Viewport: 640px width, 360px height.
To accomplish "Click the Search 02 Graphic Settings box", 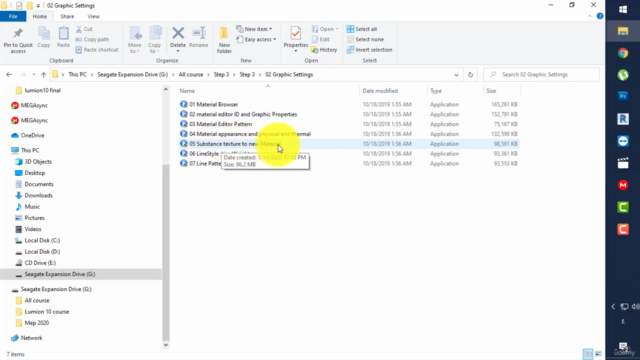I will [x=542, y=75].
